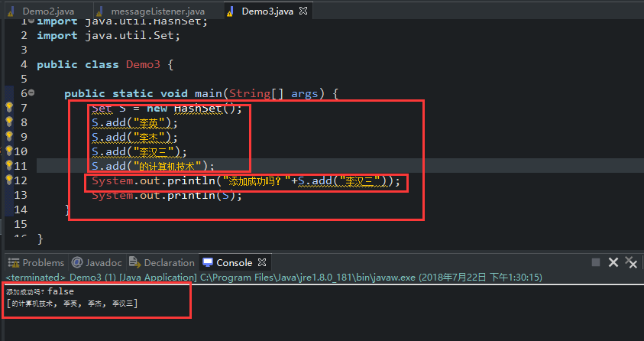Click the messageListener.java tab file icon
The image size is (644, 341).
click(x=100, y=11)
